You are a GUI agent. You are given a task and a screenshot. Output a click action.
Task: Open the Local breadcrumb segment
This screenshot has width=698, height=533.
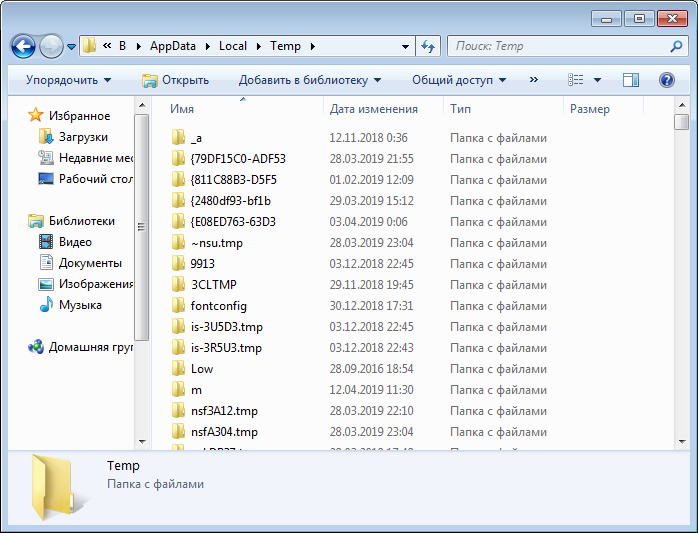(233, 46)
